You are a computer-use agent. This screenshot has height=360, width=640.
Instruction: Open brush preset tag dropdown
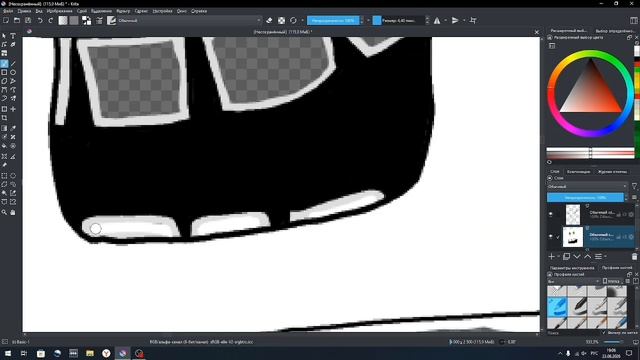pyautogui.click(x=573, y=281)
